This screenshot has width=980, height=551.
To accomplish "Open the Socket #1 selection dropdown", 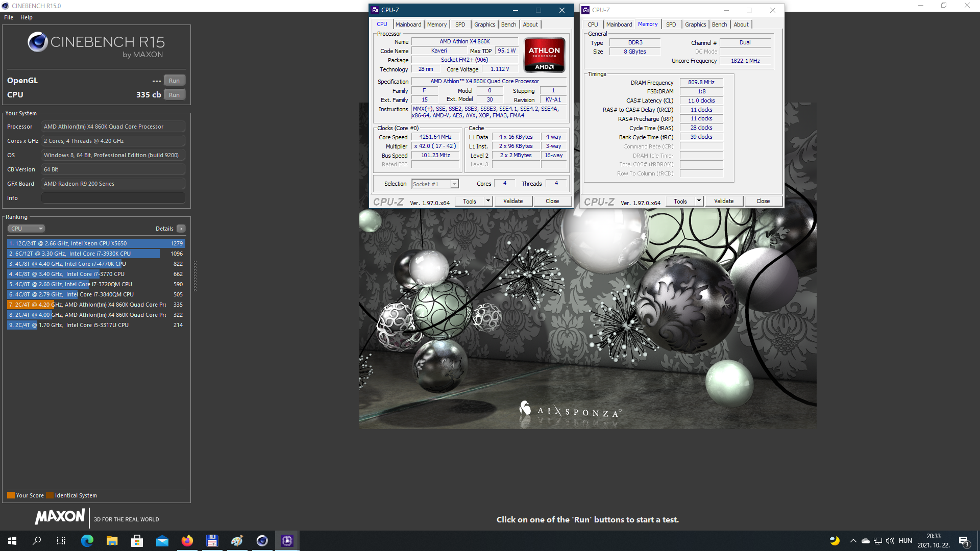I will tap(435, 184).
